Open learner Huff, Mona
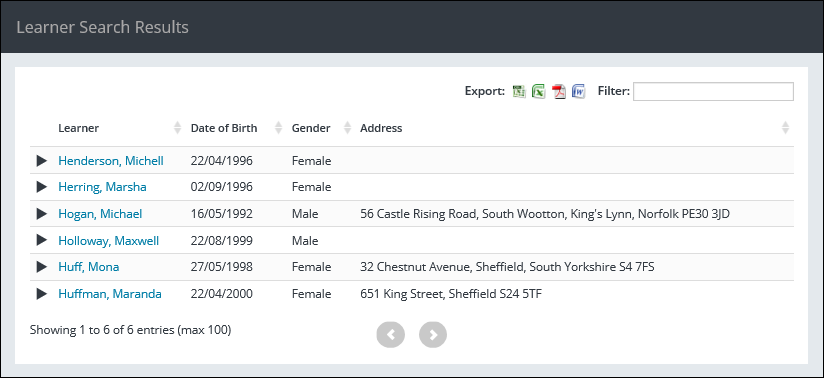The height and width of the screenshot is (378, 824). pos(89,267)
